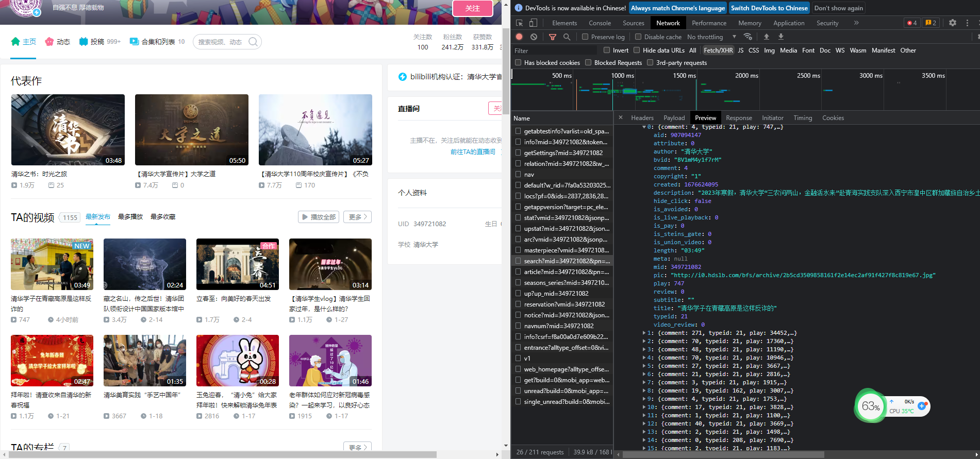980x459 pixels.
Task: Open the Response tab
Action: click(x=739, y=117)
